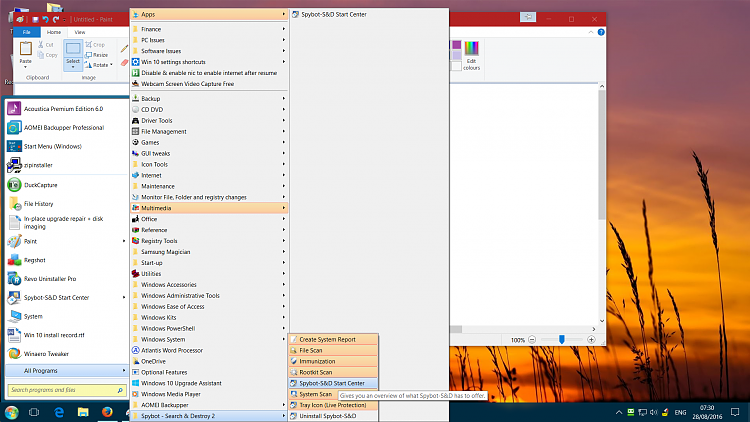Select Create System Report

pos(333,339)
